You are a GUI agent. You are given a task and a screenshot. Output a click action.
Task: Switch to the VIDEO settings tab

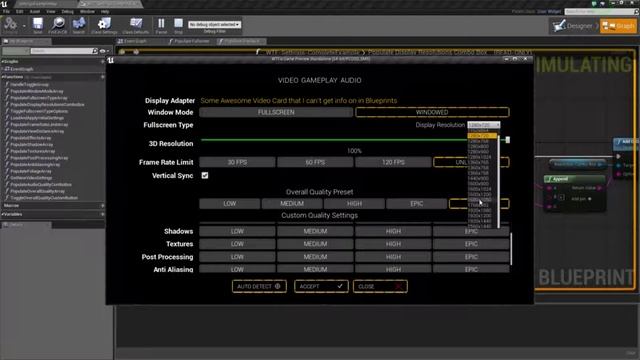point(289,80)
